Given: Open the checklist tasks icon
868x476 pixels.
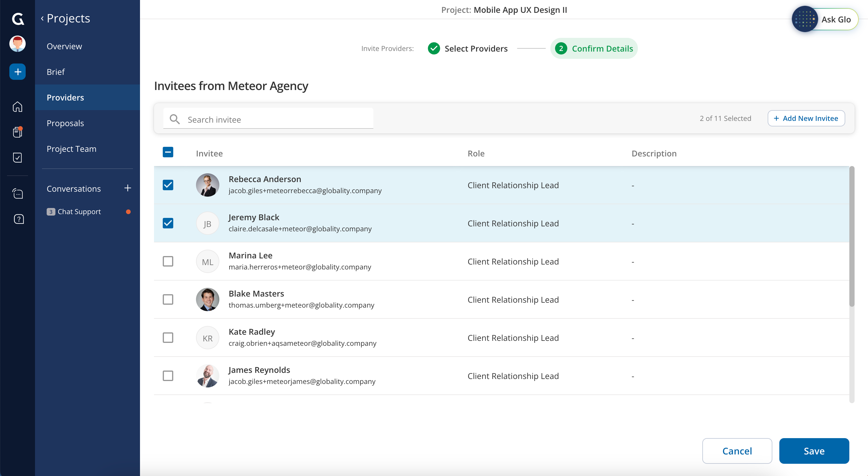Looking at the screenshot, I should click(17, 158).
